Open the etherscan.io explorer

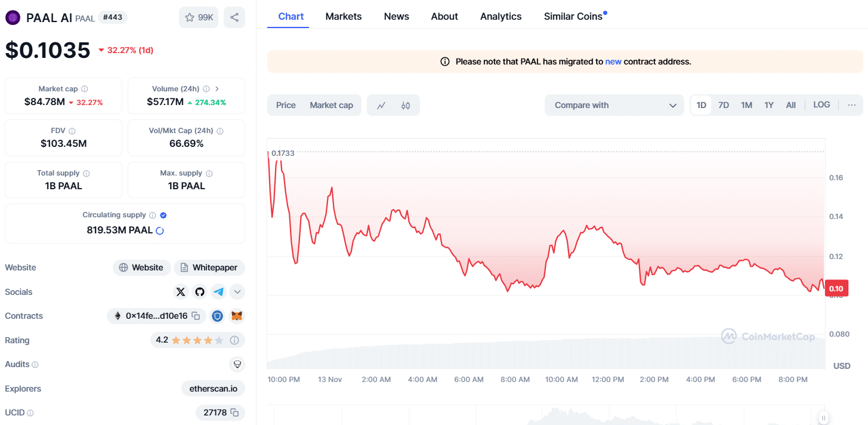coord(213,389)
